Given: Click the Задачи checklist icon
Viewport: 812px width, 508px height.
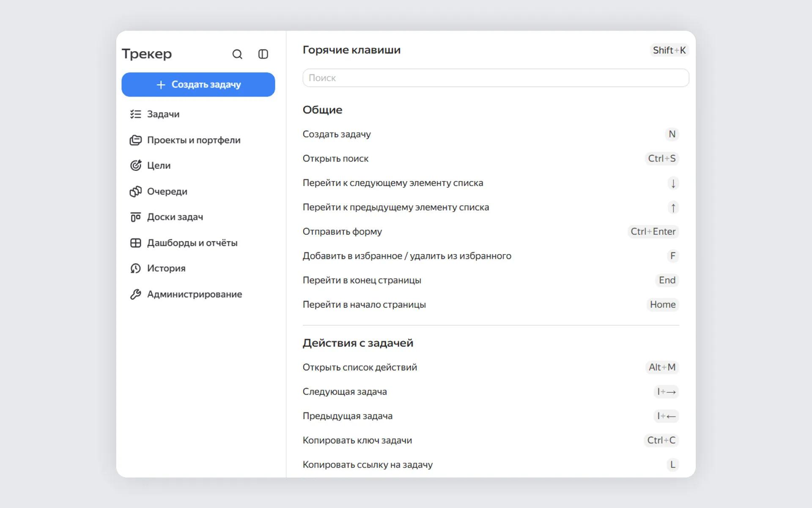Looking at the screenshot, I should coord(135,114).
